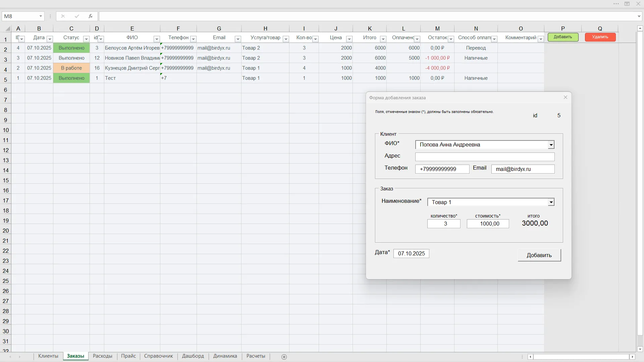Click the стоимость field showing 1000,00

click(488, 224)
